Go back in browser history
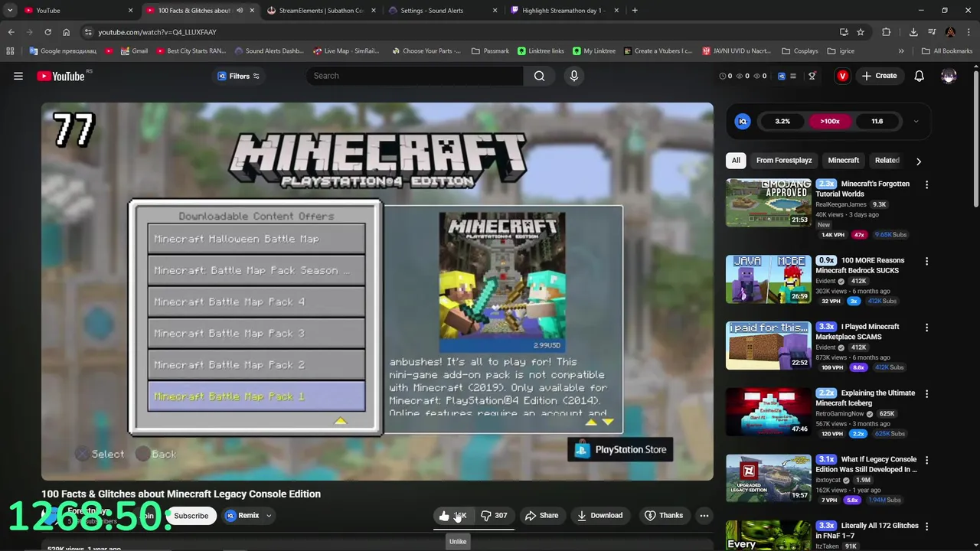Screen dimensions: 980x551 pyautogui.click(x=11, y=32)
